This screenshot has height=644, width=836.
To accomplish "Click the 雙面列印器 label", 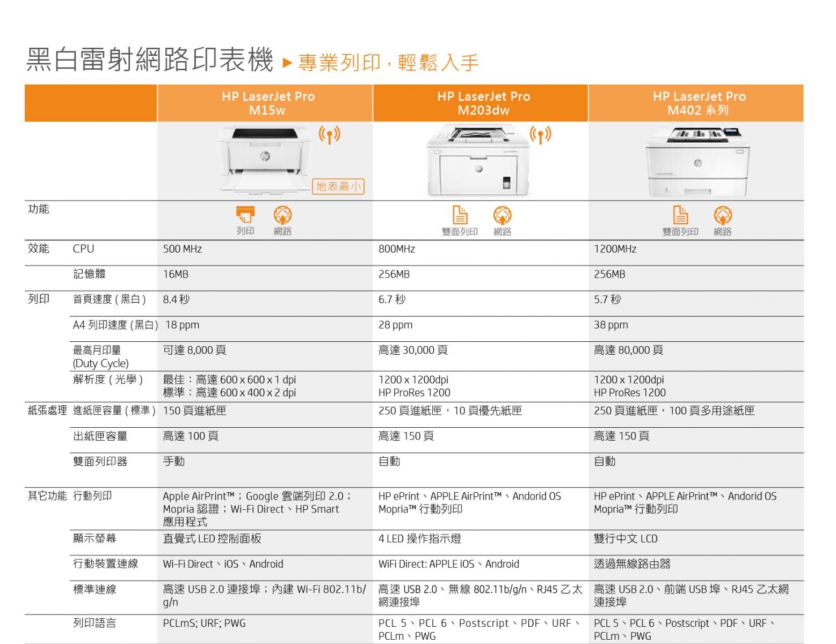I will pyautogui.click(x=100, y=461).
